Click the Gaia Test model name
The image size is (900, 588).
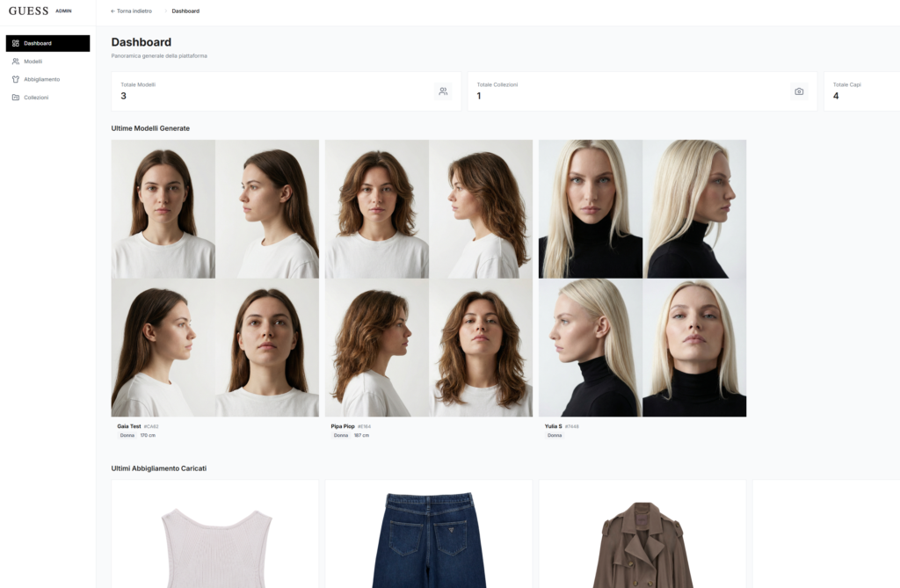(x=128, y=426)
